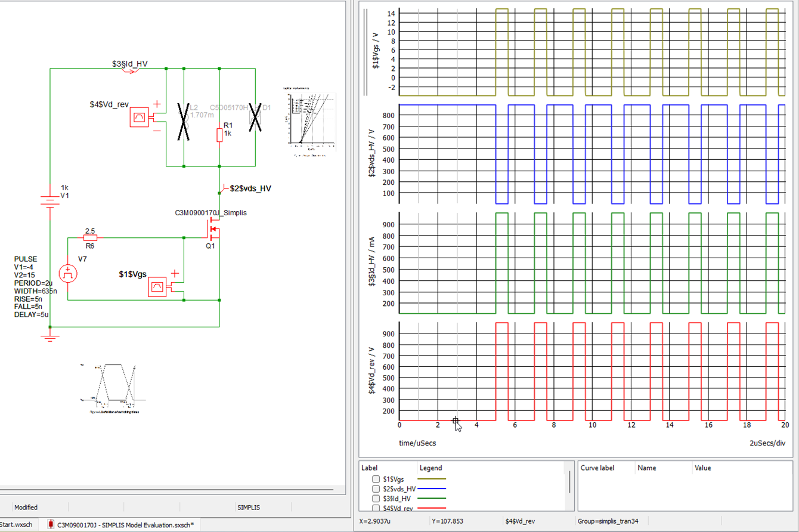
Task: Click the disabled L2 inductor
Action: click(x=184, y=120)
